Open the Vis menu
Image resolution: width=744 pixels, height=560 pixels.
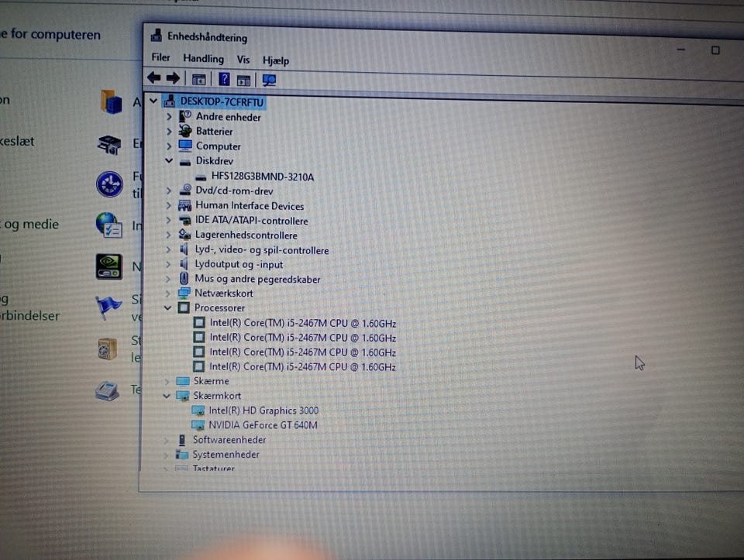[x=243, y=60]
